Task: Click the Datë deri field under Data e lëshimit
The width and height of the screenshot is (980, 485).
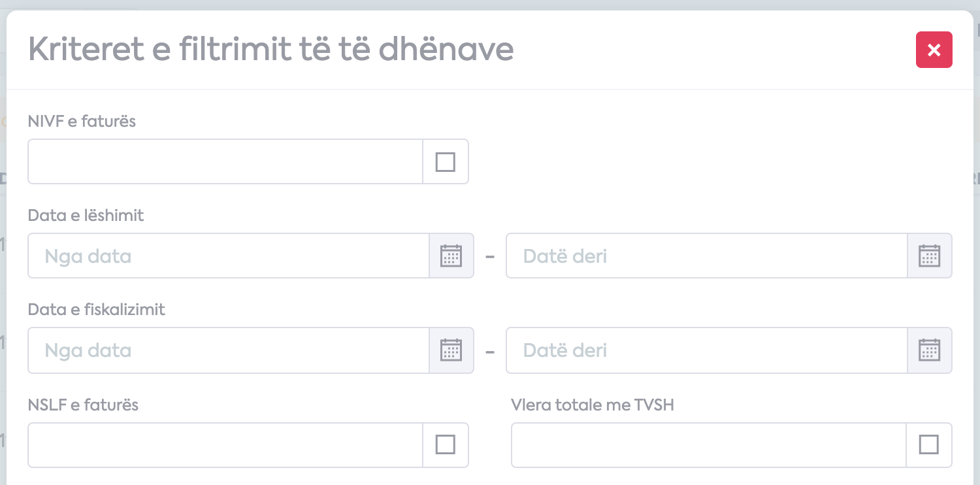Action: [x=707, y=256]
